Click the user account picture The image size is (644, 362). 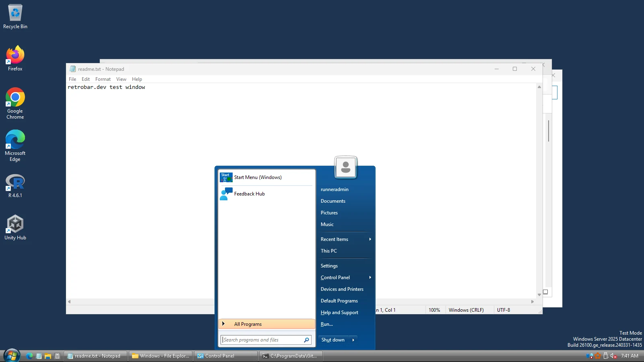pyautogui.click(x=345, y=167)
